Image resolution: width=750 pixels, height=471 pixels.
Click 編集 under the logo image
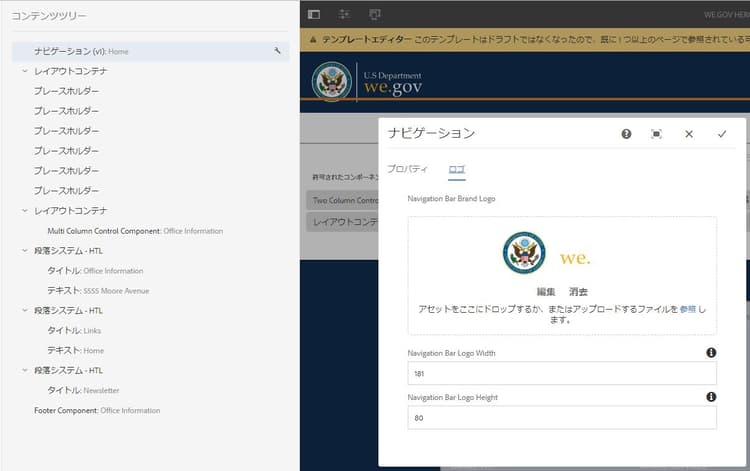click(546, 292)
